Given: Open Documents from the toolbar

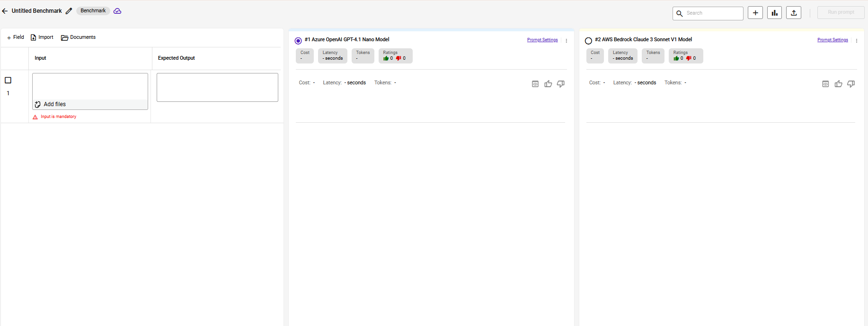Looking at the screenshot, I should tap(79, 37).
